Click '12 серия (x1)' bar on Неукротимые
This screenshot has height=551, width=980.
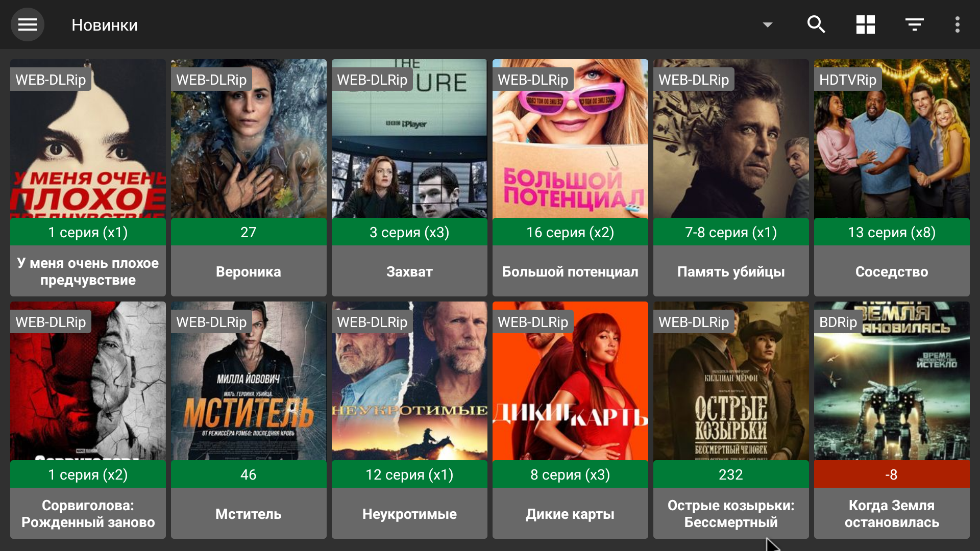[x=409, y=474]
